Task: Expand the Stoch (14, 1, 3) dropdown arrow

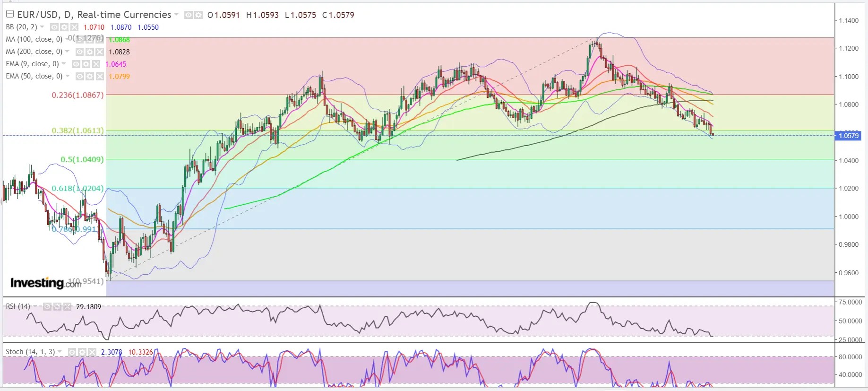Action: click(60, 351)
